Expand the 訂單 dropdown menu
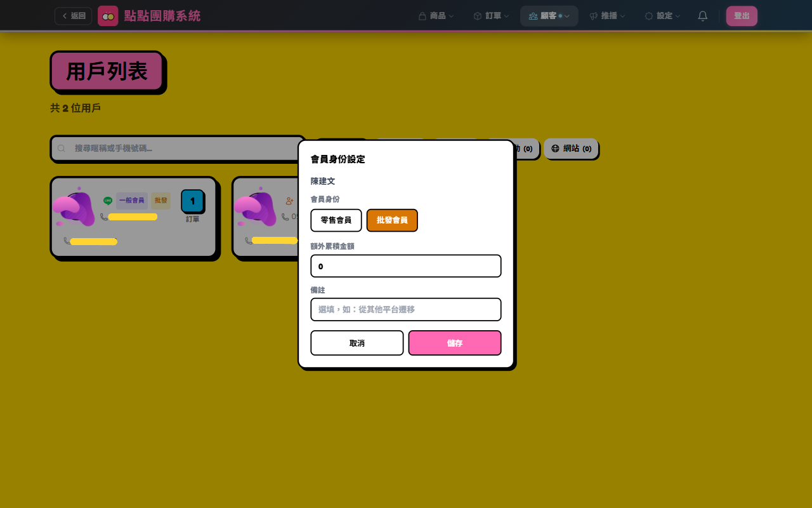 [x=491, y=16]
